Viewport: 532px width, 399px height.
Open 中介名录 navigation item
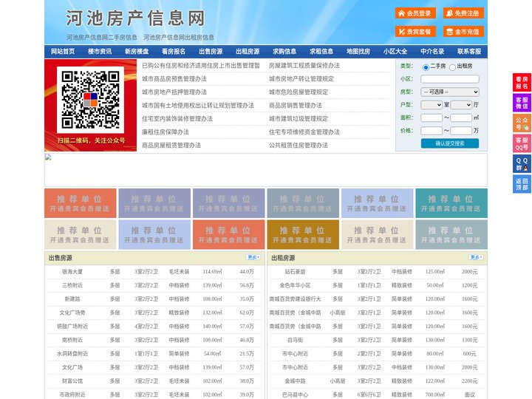(x=432, y=52)
